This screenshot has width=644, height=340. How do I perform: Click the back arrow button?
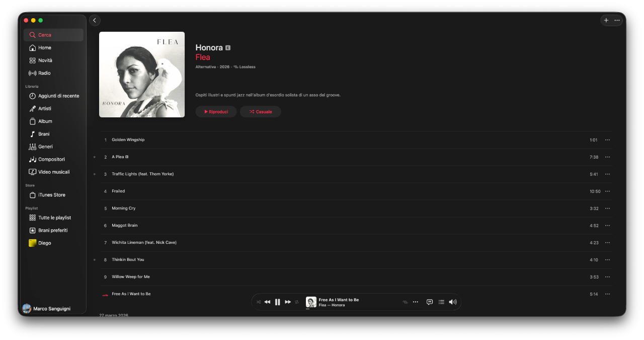95,20
